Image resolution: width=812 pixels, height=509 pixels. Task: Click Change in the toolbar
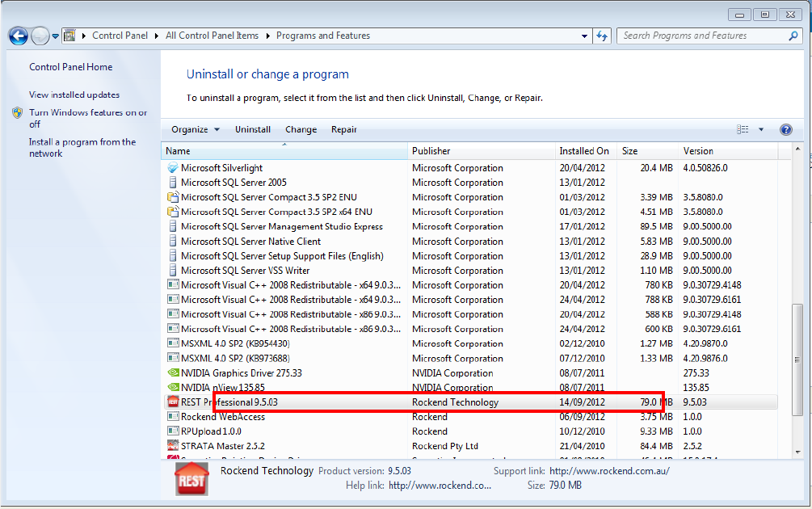coord(301,129)
